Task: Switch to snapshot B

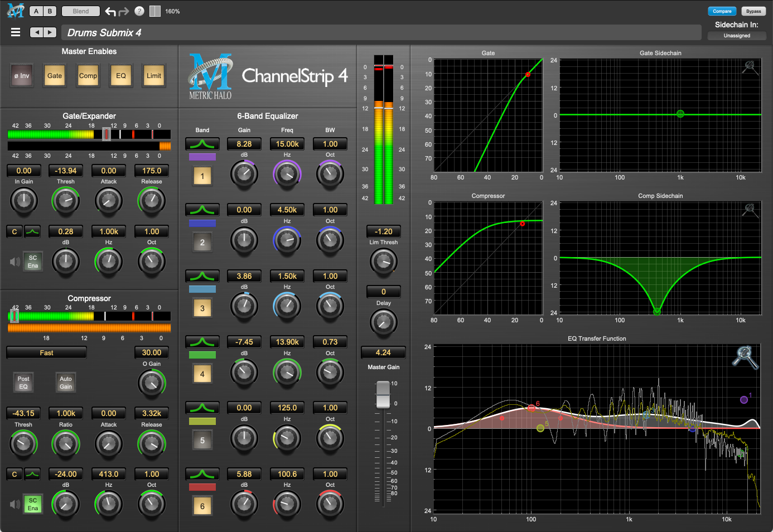Action: [50, 11]
